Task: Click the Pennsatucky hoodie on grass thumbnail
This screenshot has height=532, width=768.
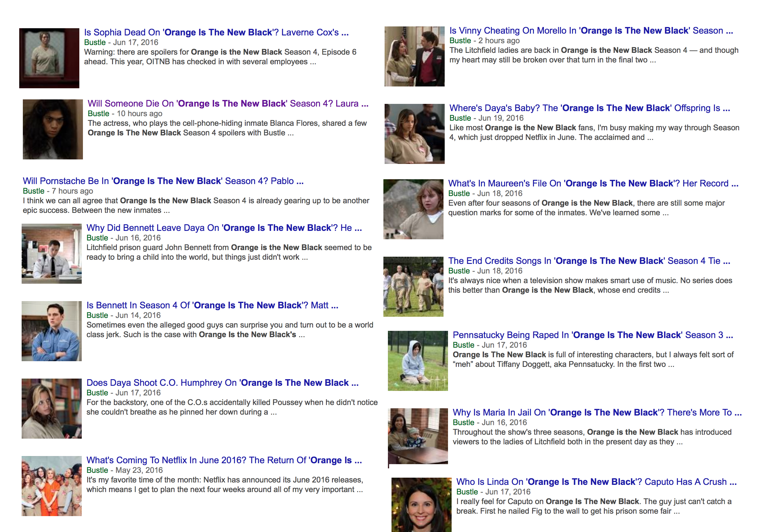Action: click(418, 361)
